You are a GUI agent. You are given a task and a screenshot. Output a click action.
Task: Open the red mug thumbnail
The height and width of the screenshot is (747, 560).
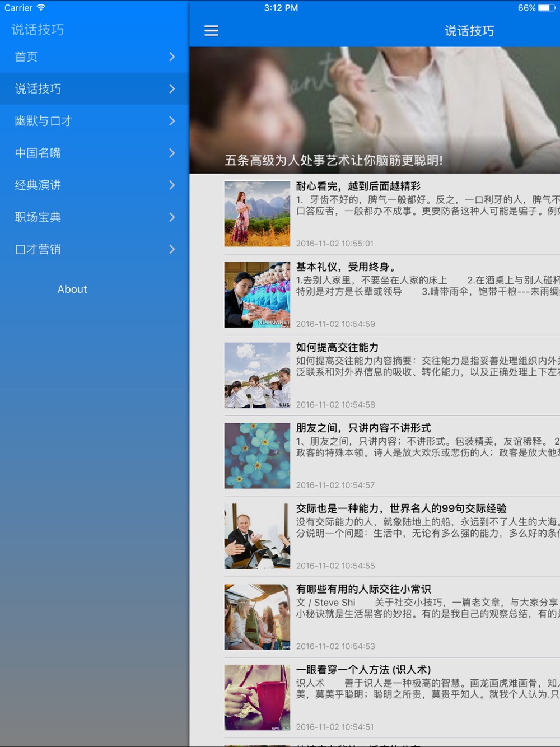[257, 698]
